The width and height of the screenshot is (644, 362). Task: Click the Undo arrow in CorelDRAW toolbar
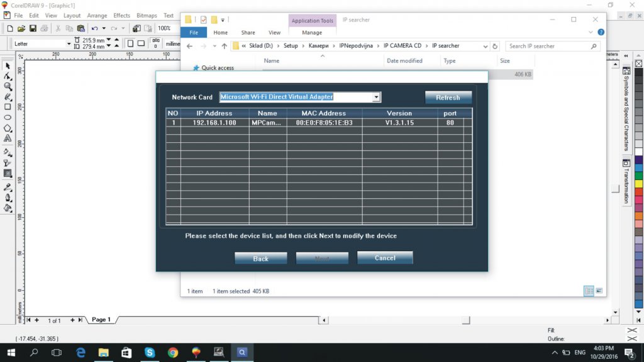point(95,28)
